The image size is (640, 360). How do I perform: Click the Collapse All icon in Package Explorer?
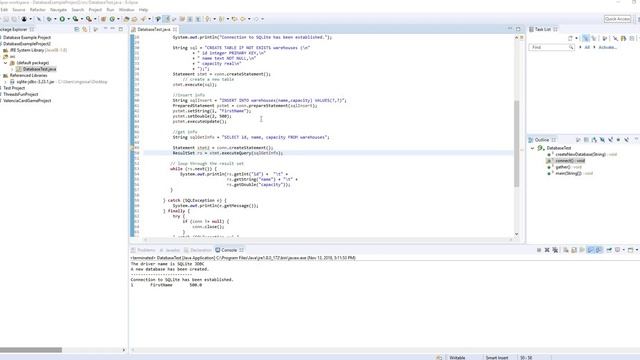point(76,29)
